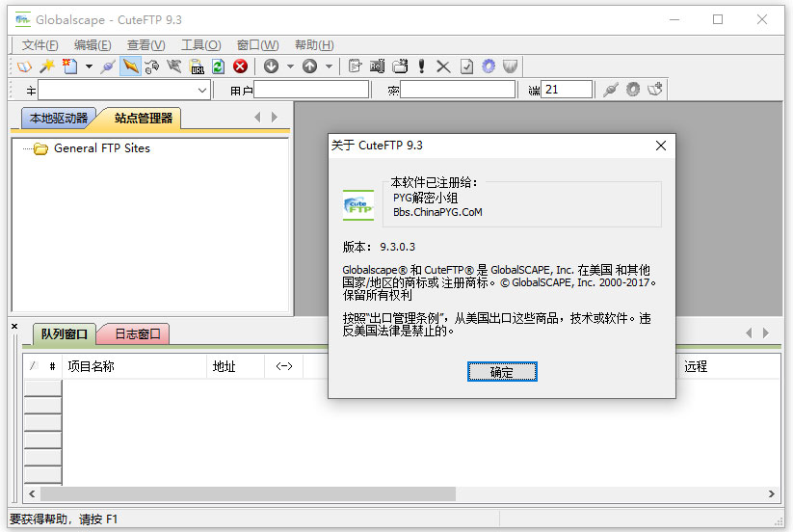The image size is (793, 532).
Task: Click the version text 9.3.0.3
Action: pyautogui.click(x=398, y=247)
